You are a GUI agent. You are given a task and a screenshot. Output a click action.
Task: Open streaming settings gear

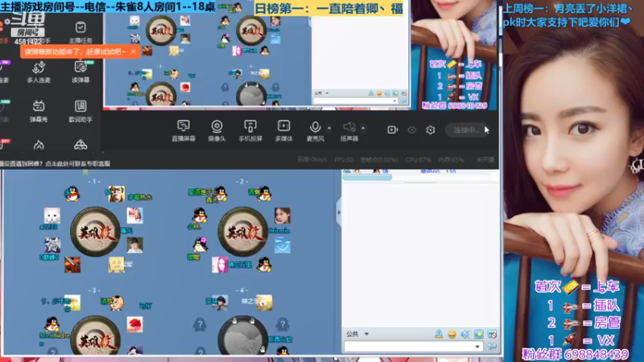(x=431, y=130)
